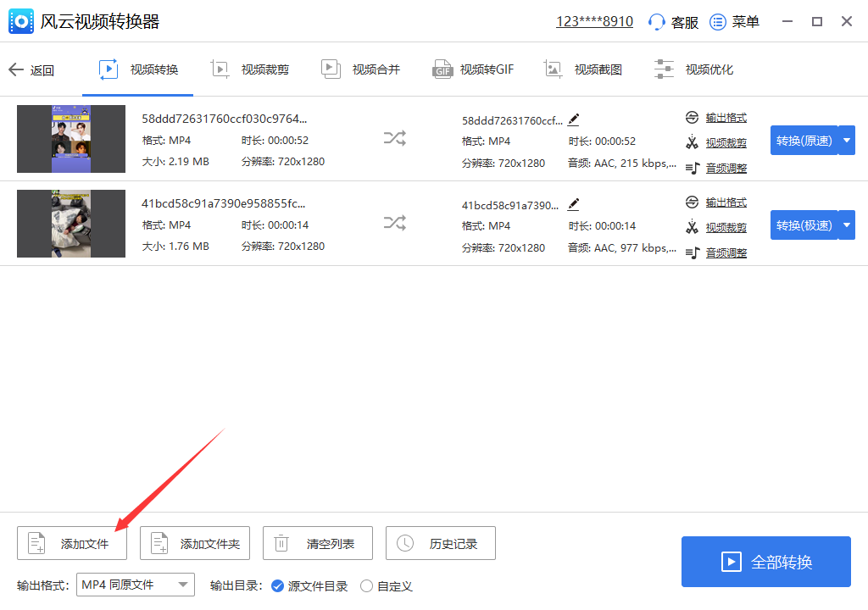This screenshot has width=868, height=610.
Task: Click 添加文件 button
Action: pyautogui.click(x=72, y=543)
